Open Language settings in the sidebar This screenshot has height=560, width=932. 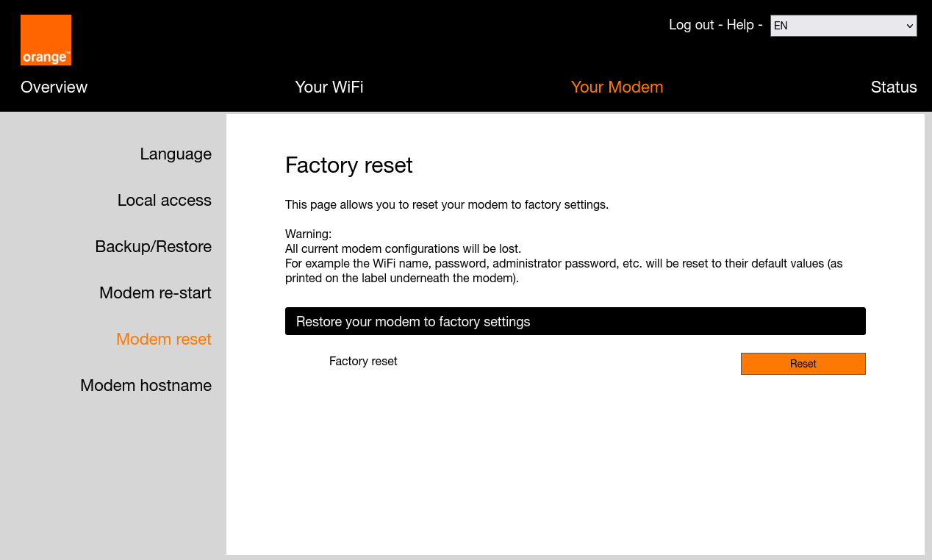click(176, 154)
